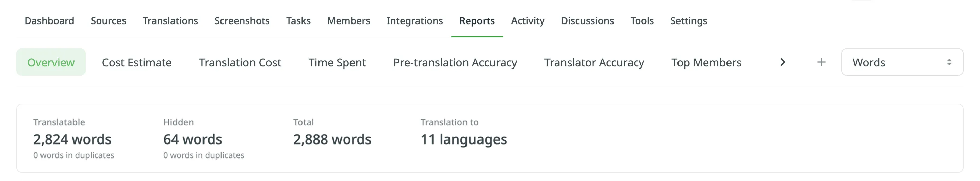Select the Tasks tab
Viewport: 980px width, 181px height.
(x=298, y=20)
